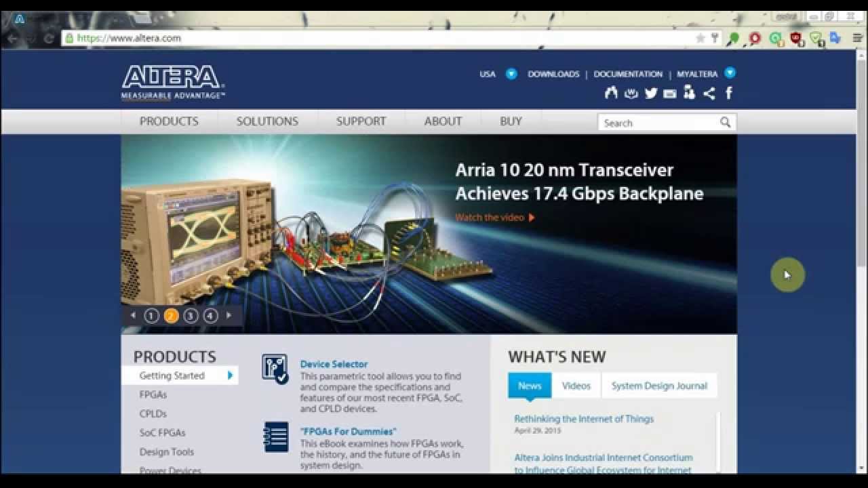Open the DOWNLOADS link
Image resolution: width=868 pixels, height=488 pixels.
coord(553,74)
